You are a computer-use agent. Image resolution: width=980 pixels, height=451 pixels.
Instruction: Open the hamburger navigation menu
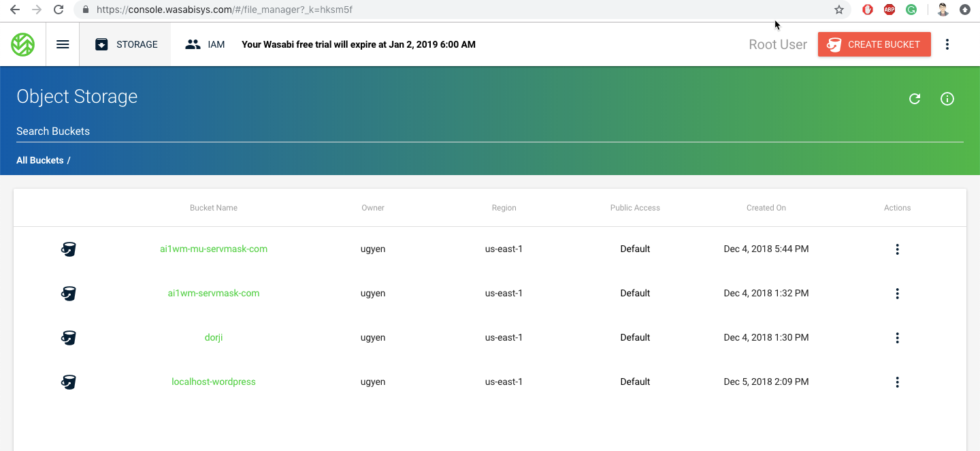63,44
